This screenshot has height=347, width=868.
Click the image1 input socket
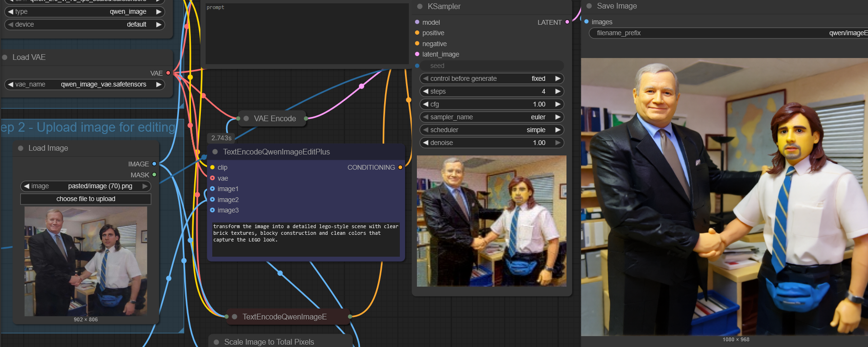(x=212, y=189)
